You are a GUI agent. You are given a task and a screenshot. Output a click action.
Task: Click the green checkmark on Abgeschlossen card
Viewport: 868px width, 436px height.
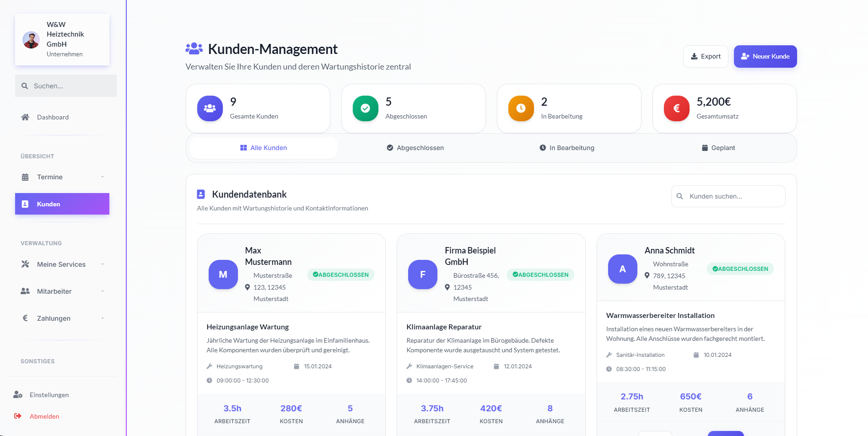pos(365,108)
